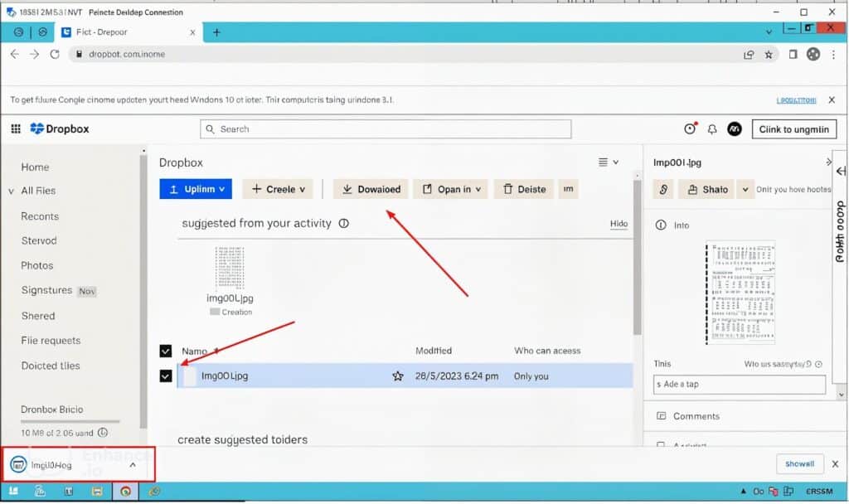Open downloaded image file in downloads bar
This screenshot has height=504, width=849.
coord(51,465)
